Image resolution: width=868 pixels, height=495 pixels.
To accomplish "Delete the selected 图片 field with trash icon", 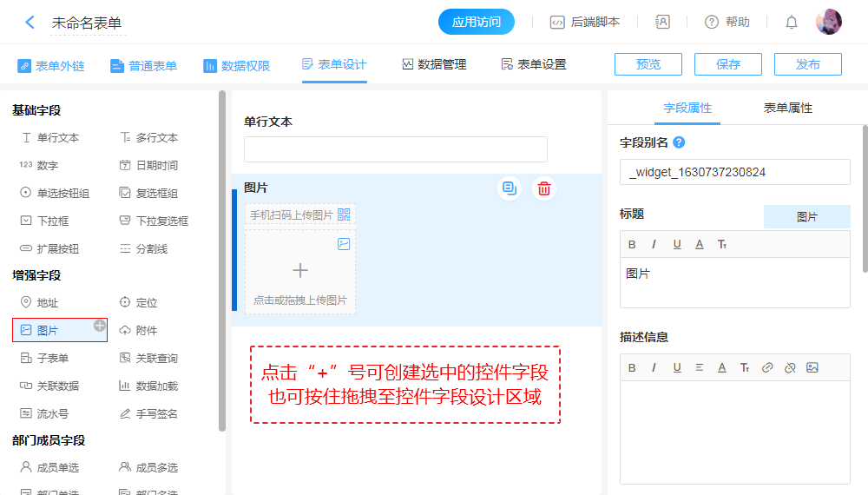I will point(544,188).
